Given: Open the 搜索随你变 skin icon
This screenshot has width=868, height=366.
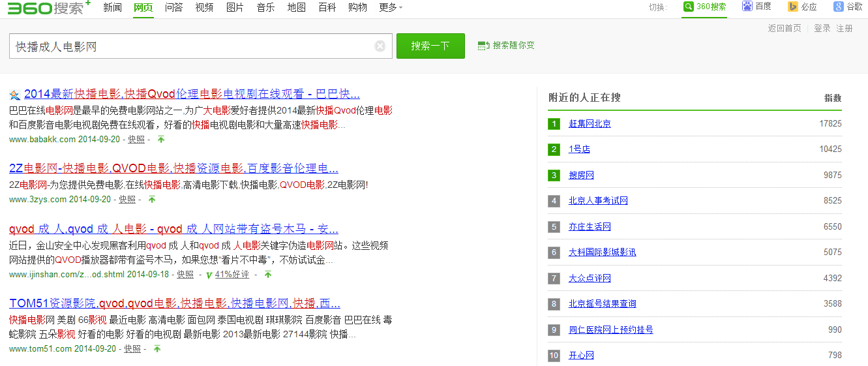Looking at the screenshot, I should click(x=483, y=46).
